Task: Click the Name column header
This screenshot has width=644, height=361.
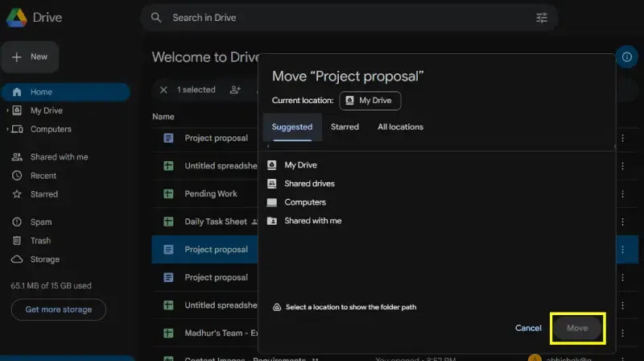Action: [x=163, y=117]
